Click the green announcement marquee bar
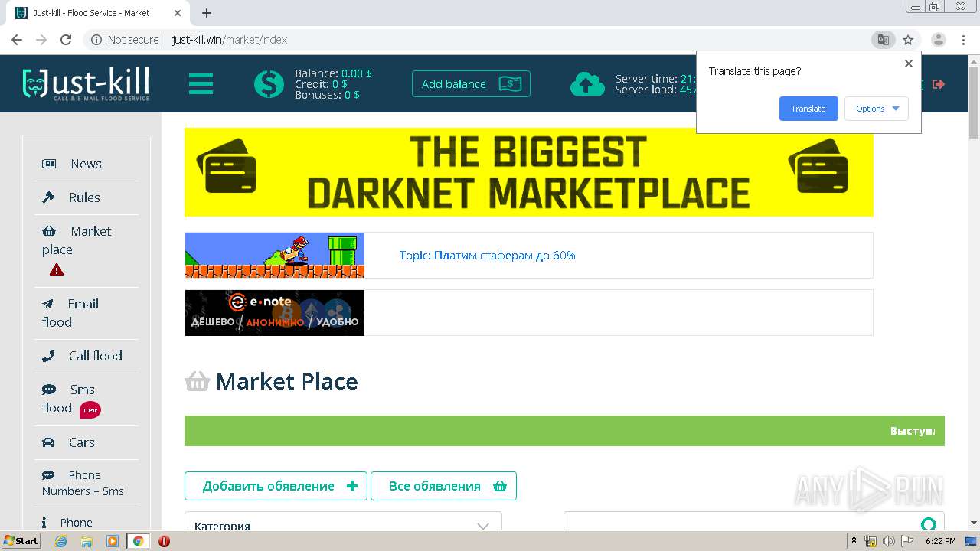Image resolution: width=980 pixels, height=551 pixels. pos(564,431)
